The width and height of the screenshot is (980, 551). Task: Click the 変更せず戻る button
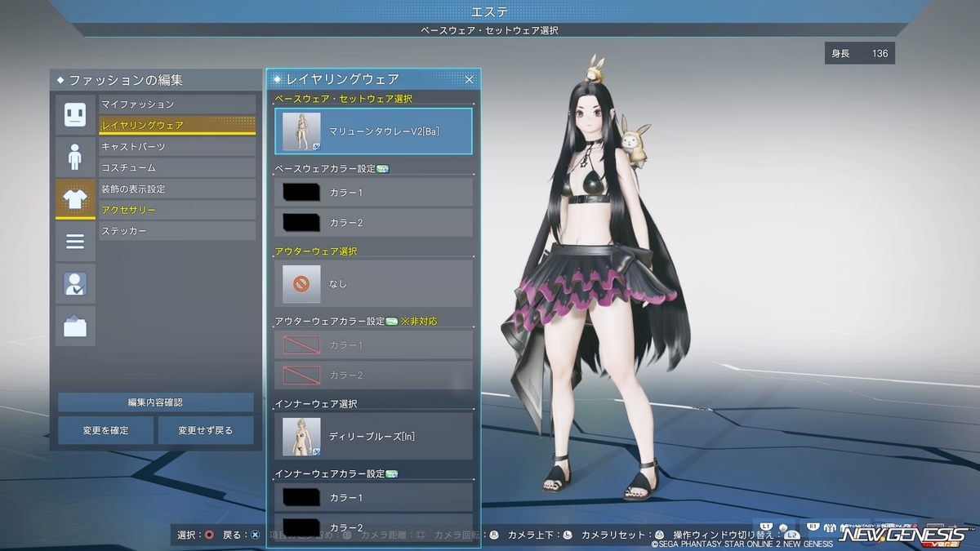click(x=206, y=430)
